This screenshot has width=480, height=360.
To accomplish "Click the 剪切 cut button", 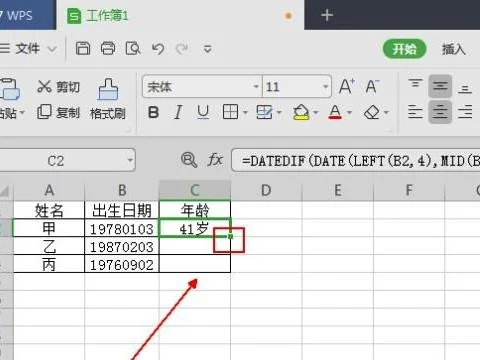I will coord(58,87).
